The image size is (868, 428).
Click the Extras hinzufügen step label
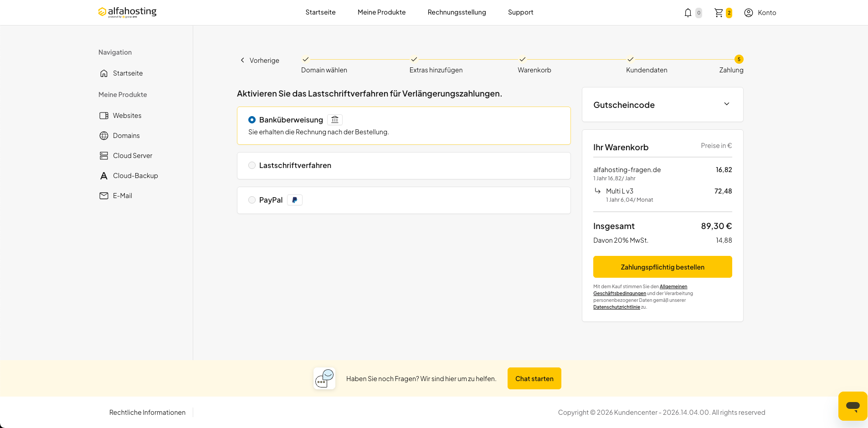pyautogui.click(x=436, y=70)
